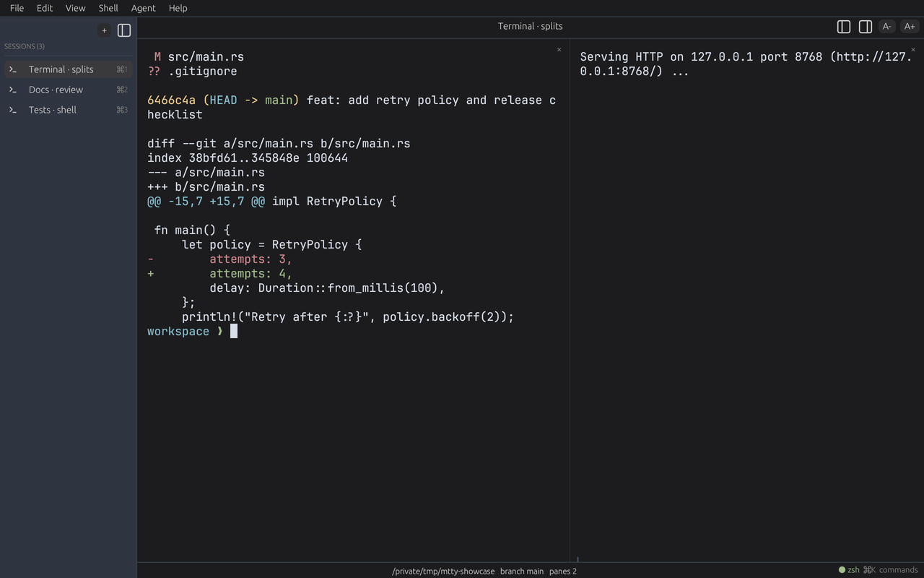
Task: Increase font size with the A+ button
Action: [x=910, y=27]
